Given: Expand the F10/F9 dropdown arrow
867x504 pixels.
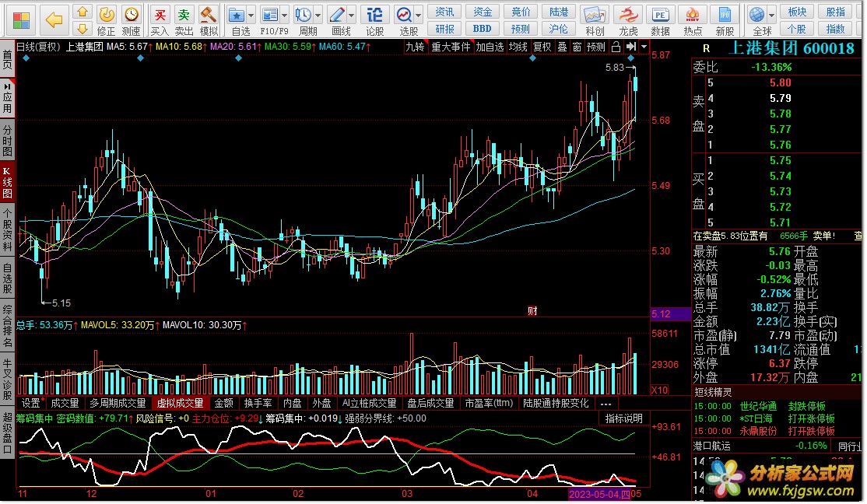Looking at the screenshot, I should 284,16.
